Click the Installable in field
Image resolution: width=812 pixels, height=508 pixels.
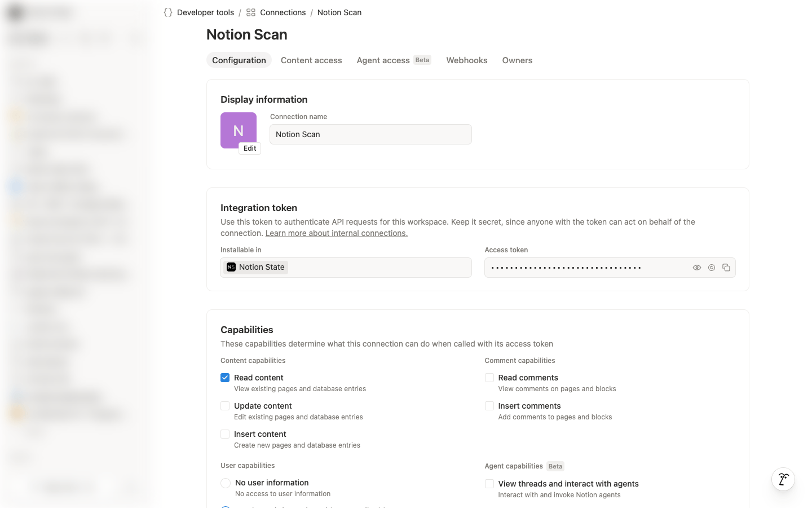tap(346, 268)
